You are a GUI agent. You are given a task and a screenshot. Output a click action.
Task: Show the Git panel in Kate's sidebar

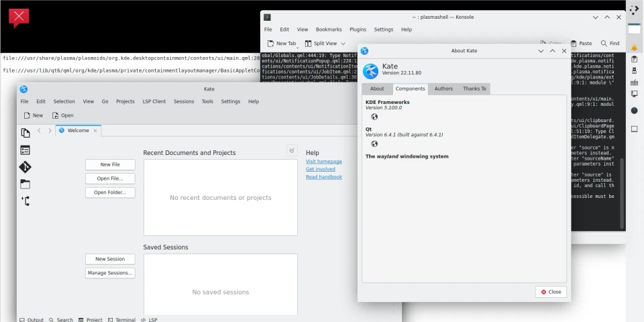point(25,167)
